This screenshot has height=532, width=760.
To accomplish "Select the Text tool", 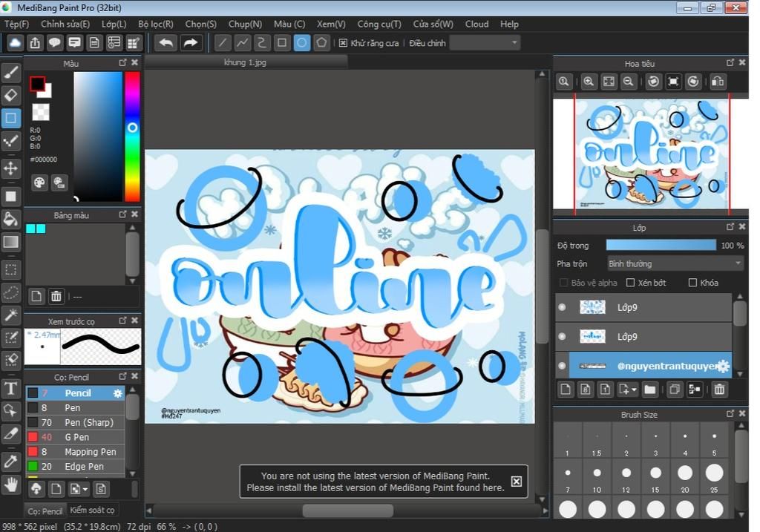I will [10, 389].
